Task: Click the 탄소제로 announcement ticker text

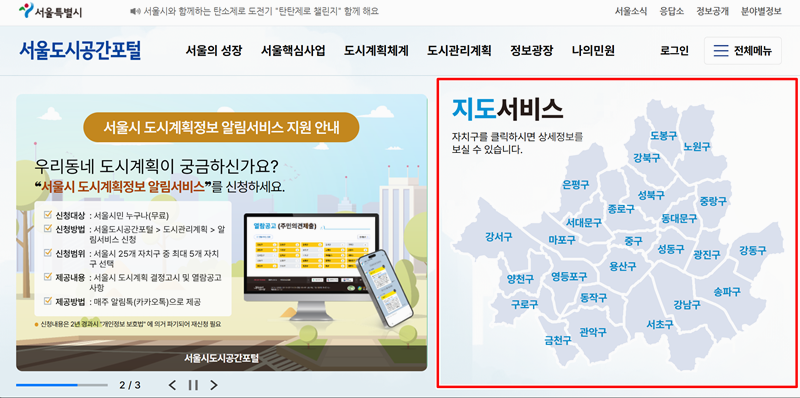Action: [x=261, y=11]
